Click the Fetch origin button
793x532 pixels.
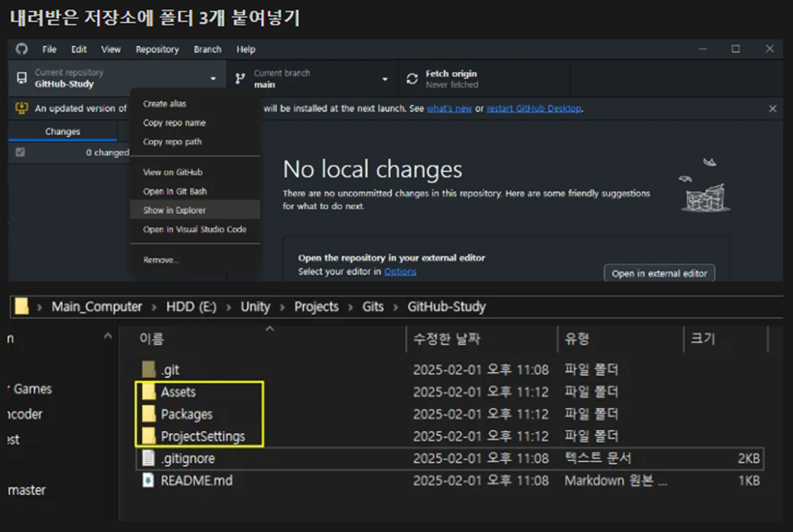pos(485,79)
